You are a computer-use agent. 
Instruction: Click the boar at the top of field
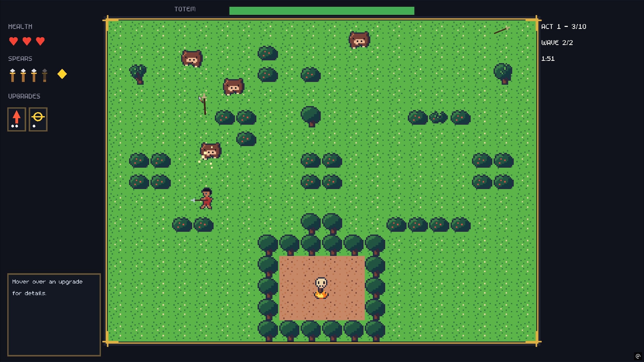(x=359, y=40)
